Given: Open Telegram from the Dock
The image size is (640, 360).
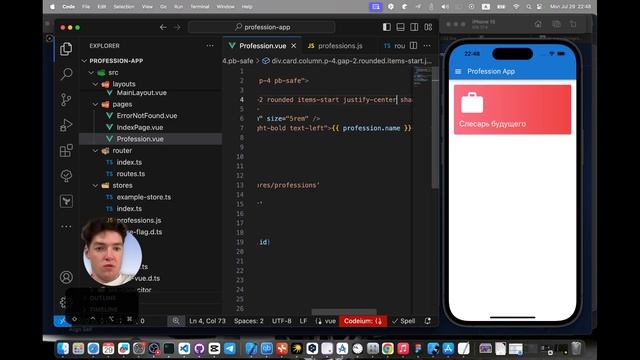Looking at the screenshot, I should pos(230,348).
